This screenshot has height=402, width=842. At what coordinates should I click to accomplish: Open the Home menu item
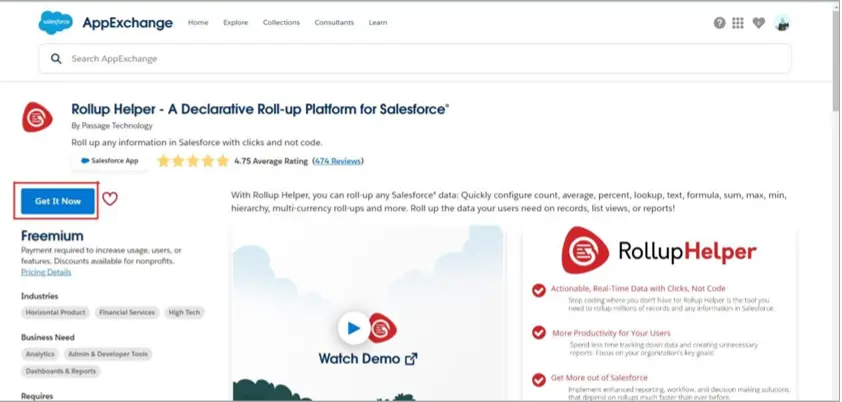point(199,23)
